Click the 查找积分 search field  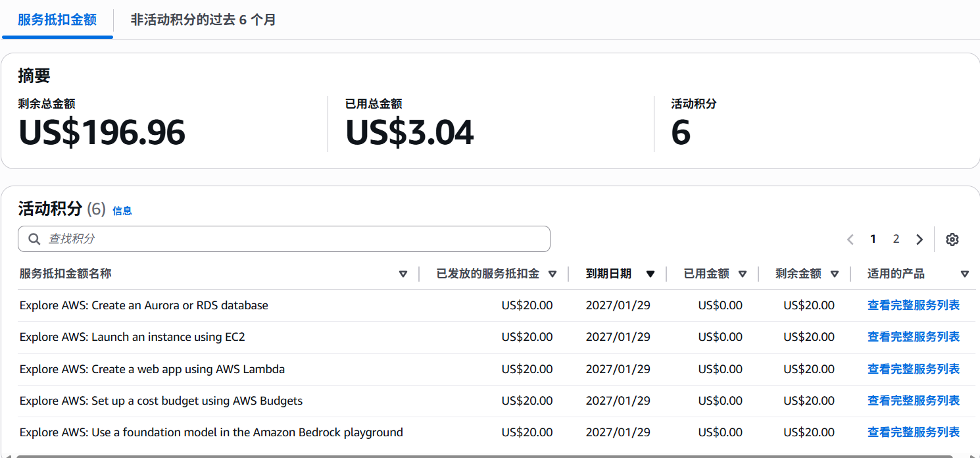point(284,239)
